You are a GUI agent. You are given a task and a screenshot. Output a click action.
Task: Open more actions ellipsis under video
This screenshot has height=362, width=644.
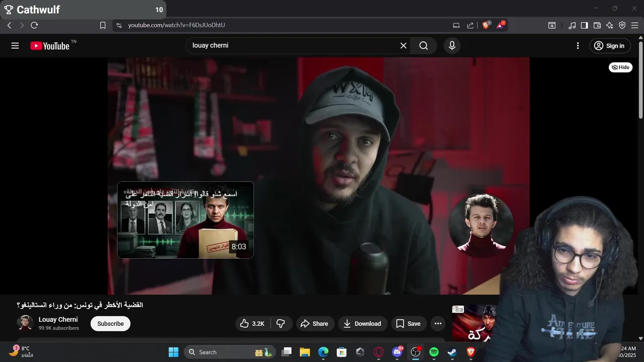pos(438,324)
